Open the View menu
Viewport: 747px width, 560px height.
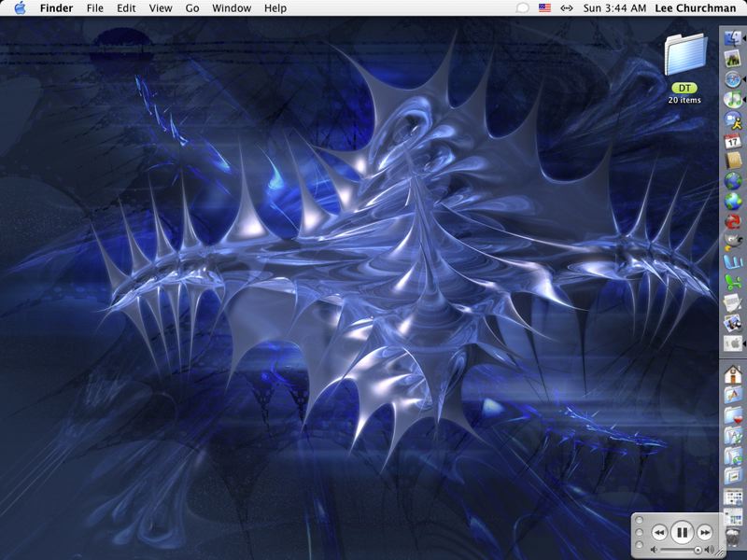tap(161, 8)
